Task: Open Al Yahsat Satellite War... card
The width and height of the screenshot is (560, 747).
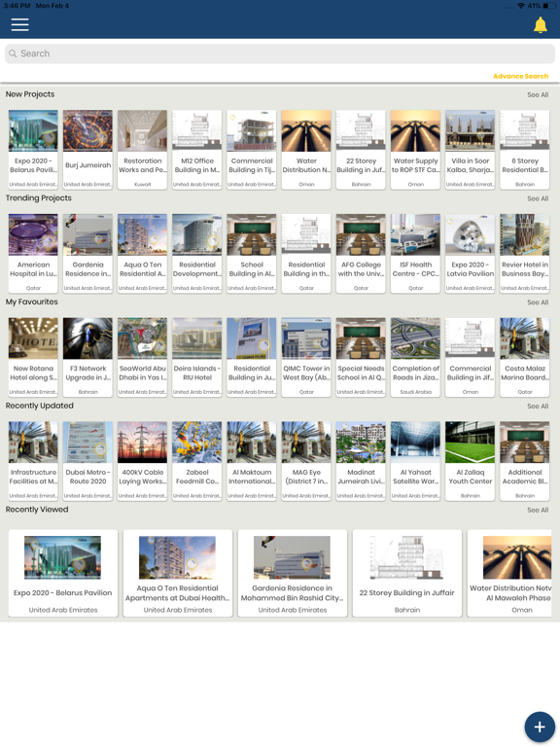Action: (x=416, y=461)
